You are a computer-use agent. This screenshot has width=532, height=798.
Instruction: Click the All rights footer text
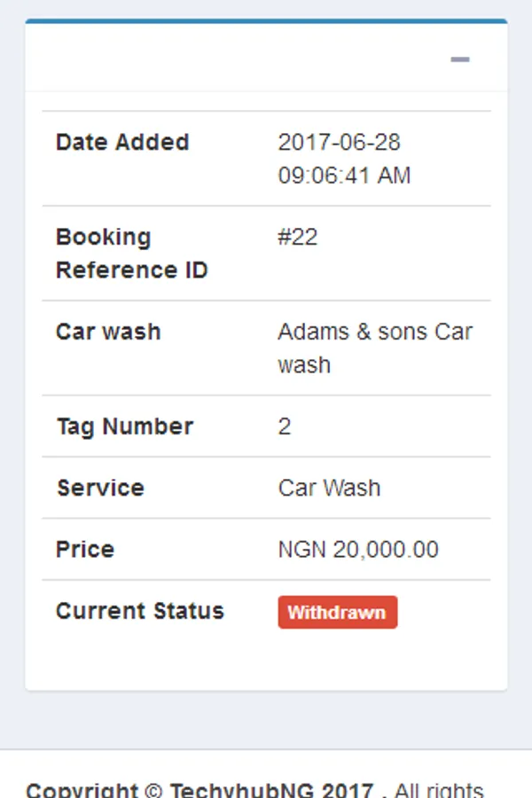point(440,790)
